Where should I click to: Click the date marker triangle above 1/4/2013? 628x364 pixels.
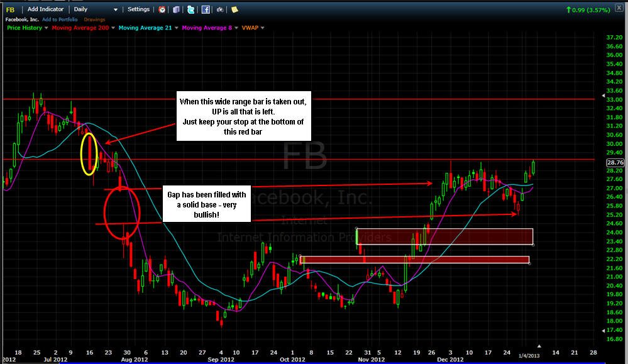539,346
